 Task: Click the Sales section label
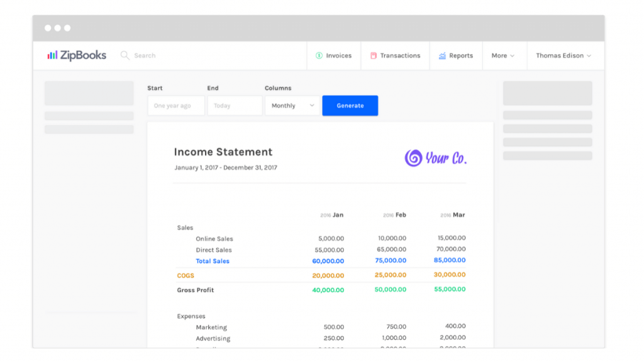pyautogui.click(x=185, y=228)
